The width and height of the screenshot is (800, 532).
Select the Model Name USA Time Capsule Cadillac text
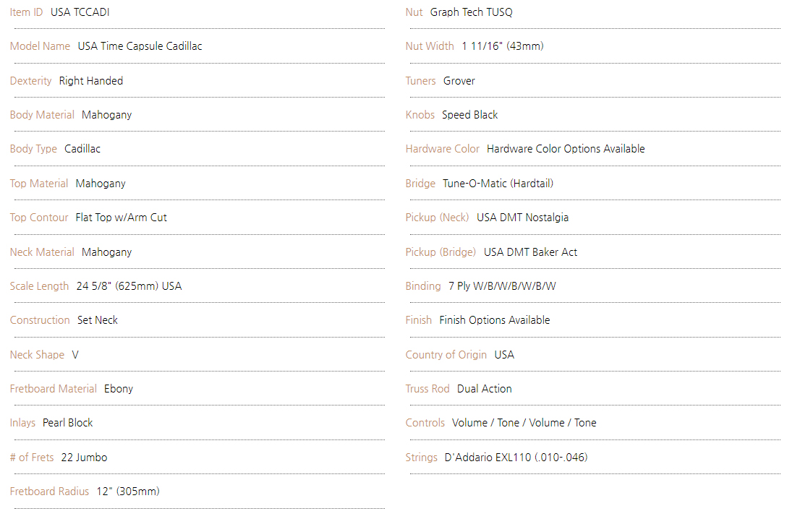pos(140,46)
